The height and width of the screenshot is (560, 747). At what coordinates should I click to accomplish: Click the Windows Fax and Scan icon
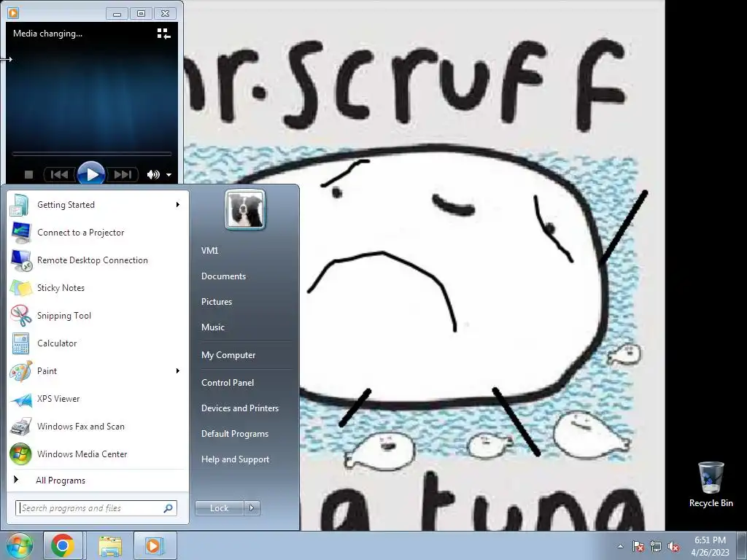click(x=20, y=427)
